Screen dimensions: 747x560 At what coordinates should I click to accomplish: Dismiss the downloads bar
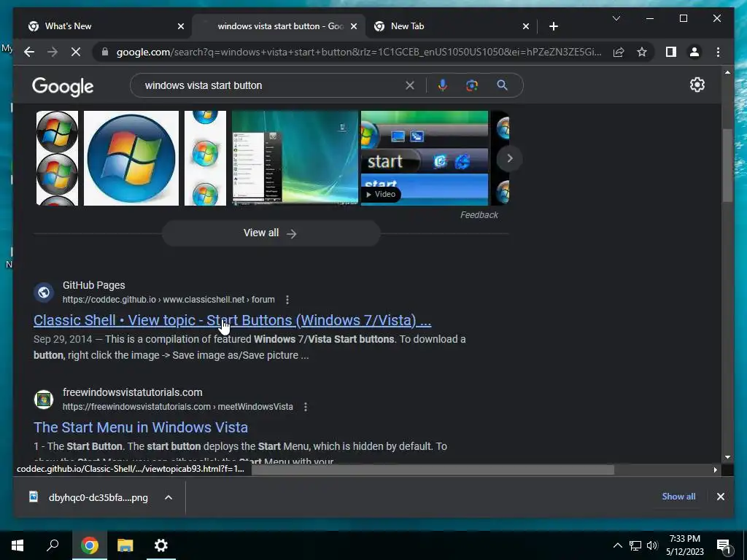tap(720, 497)
